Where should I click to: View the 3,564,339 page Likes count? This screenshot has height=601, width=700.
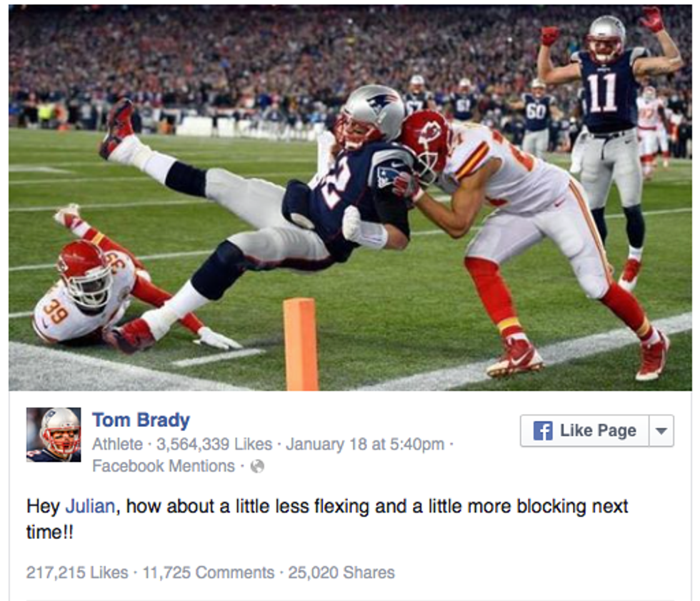pos(214,444)
